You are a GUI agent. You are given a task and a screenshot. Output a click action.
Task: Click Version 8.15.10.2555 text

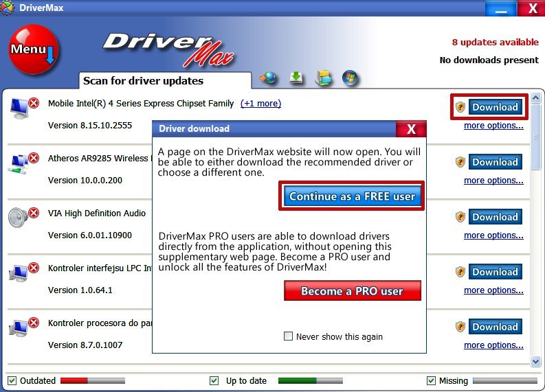click(x=90, y=126)
